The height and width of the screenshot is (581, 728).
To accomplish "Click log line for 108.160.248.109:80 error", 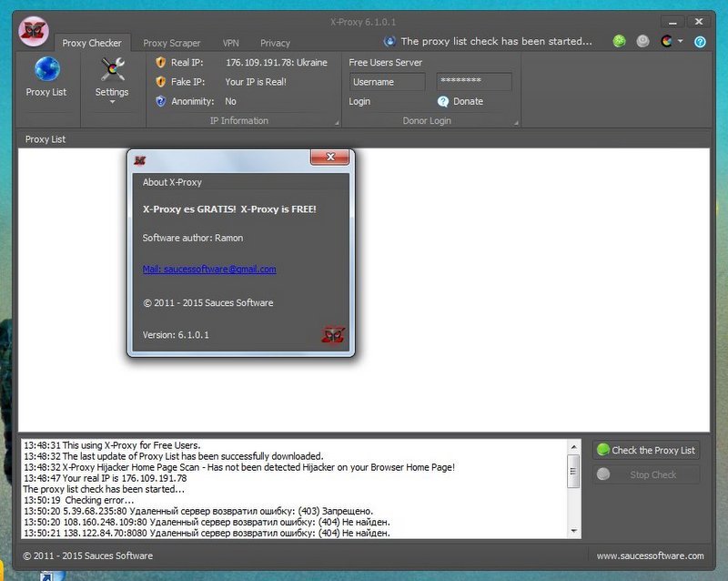I will click(x=207, y=522).
